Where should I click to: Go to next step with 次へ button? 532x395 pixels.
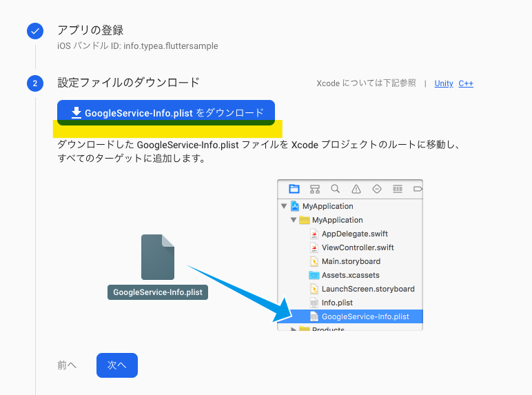pos(117,365)
